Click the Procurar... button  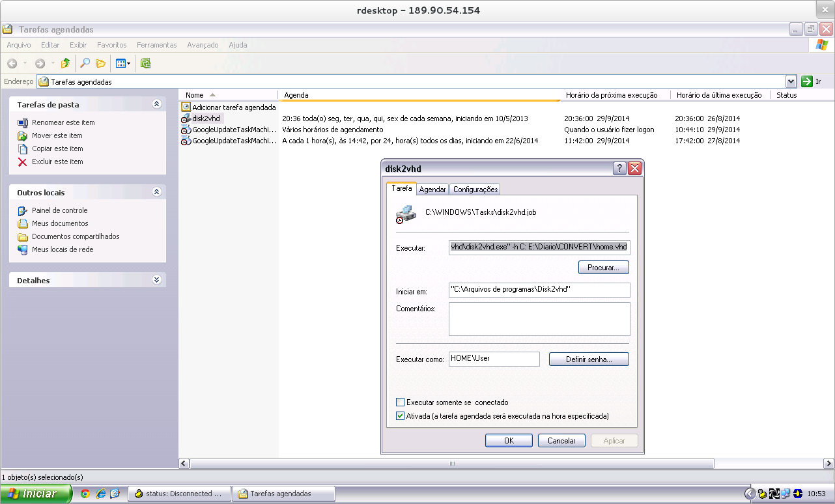click(x=604, y=268)
